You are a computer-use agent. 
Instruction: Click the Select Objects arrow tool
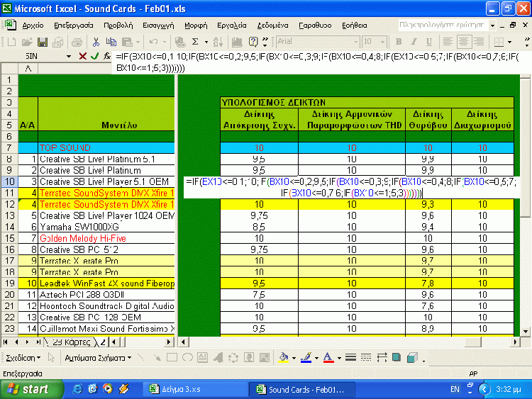point(51,358)
